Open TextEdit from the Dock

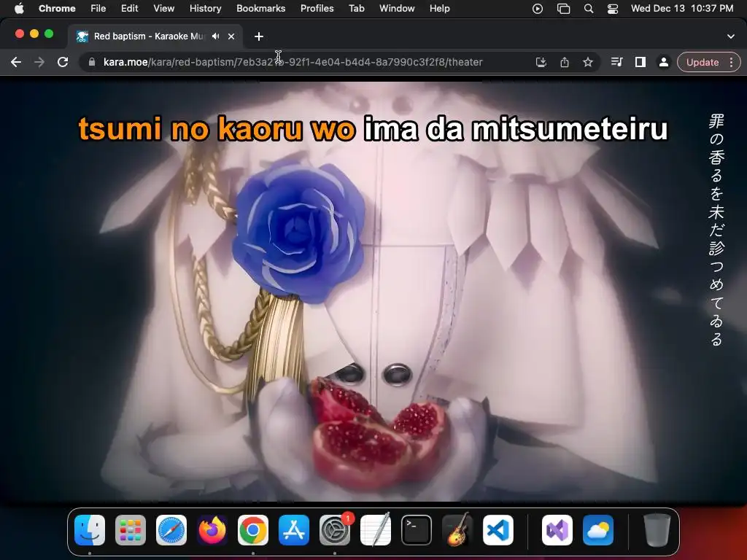[x=376, y=530]
